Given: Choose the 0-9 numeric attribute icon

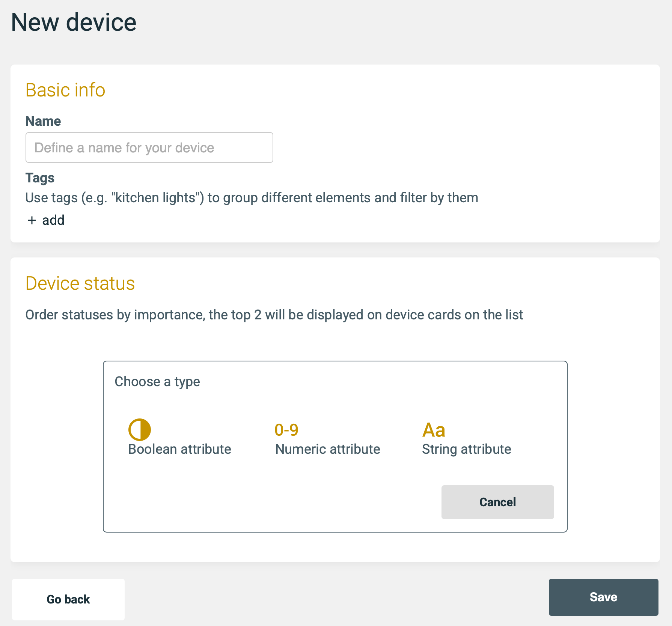Looking at the screenshot, I should click(x=286, y=430).
